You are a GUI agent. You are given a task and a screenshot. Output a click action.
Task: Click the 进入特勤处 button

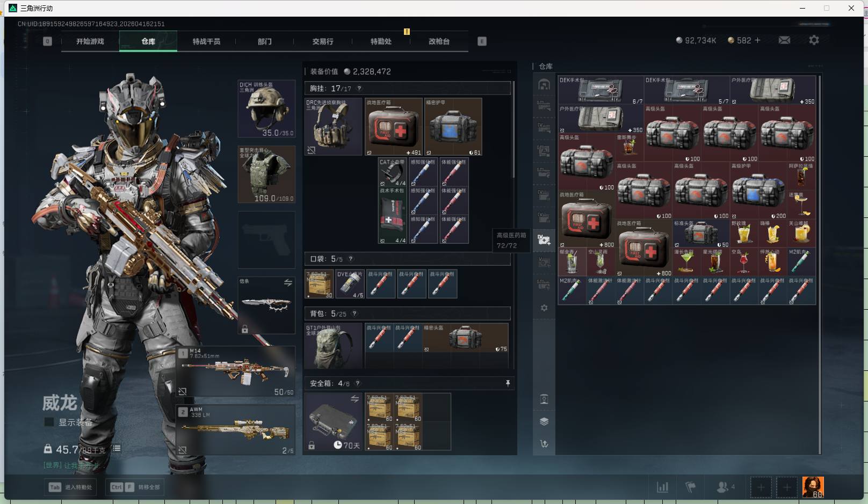pos(70,487)
